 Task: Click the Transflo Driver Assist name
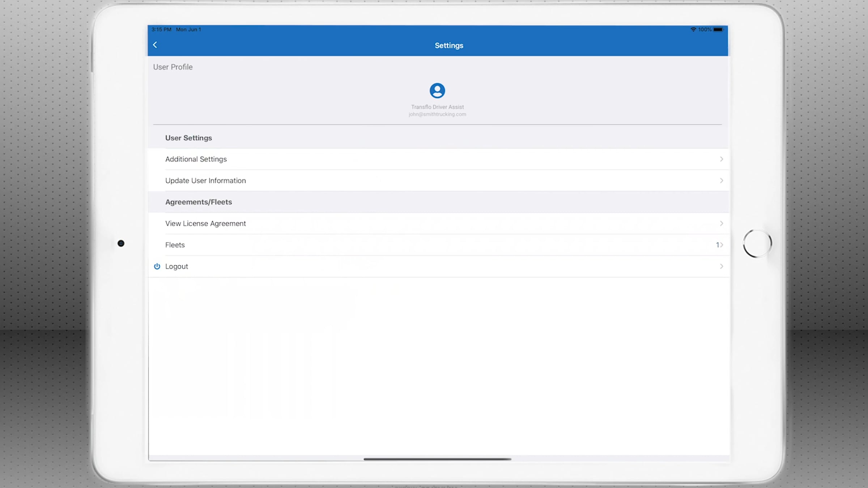(x=437, y=107)
